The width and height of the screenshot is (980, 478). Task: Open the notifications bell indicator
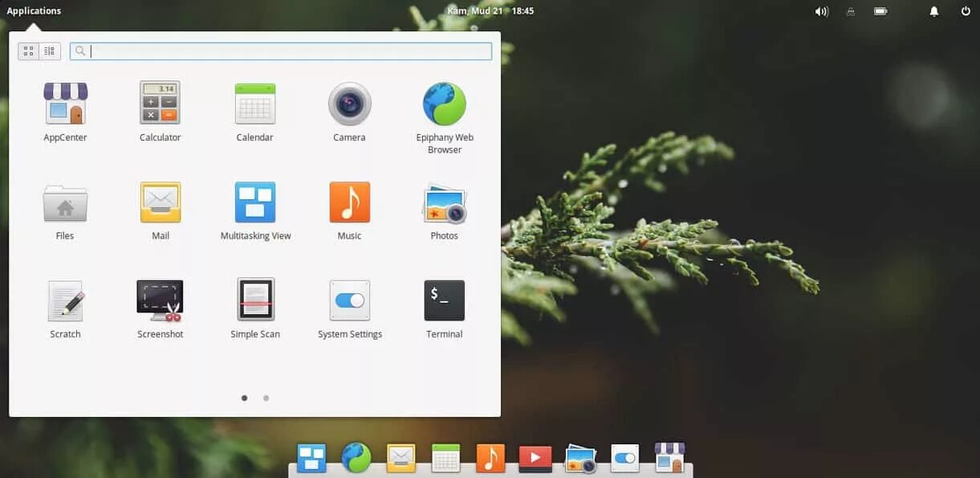click(934, 11)
